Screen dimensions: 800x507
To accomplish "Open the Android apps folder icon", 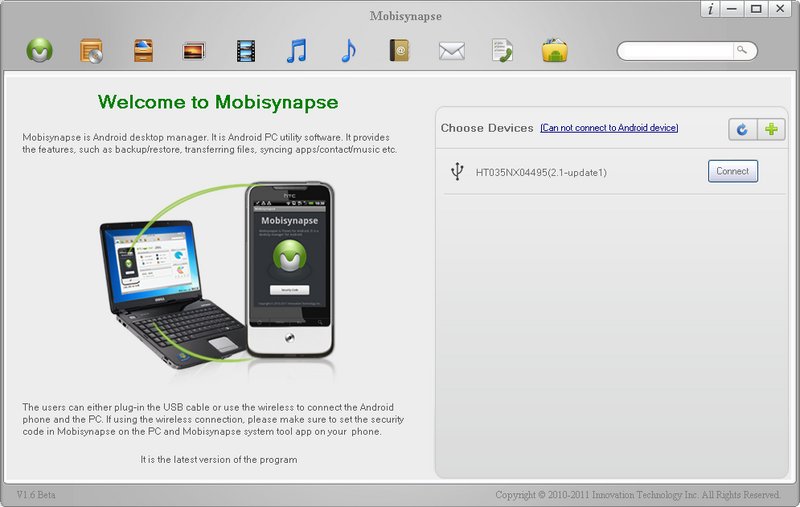I will pyautogui.click(x=555, y=50).
